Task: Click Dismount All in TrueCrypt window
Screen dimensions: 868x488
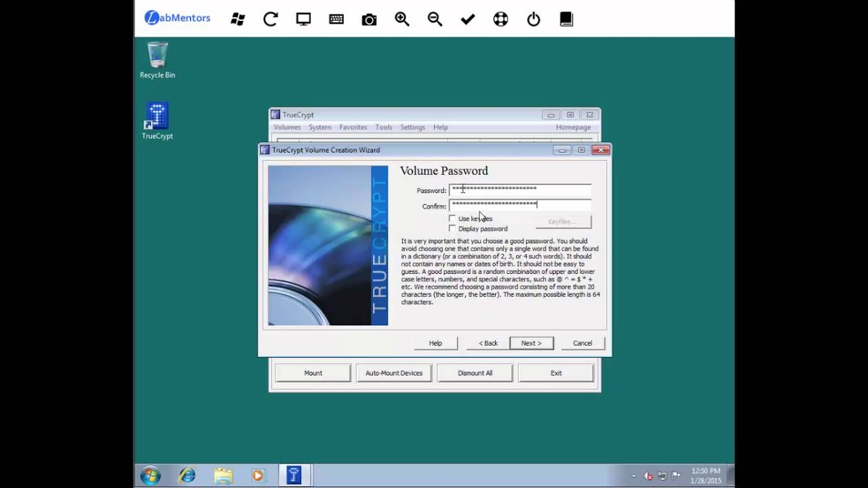Action: click(475, 373)
